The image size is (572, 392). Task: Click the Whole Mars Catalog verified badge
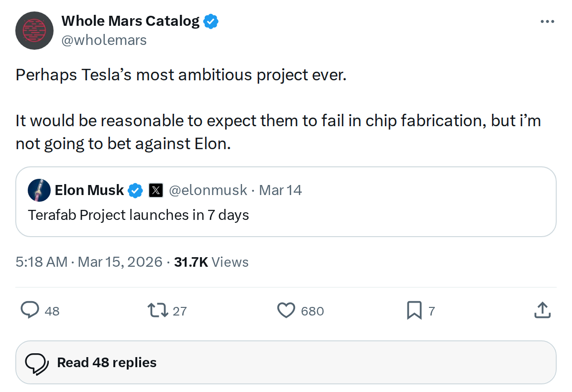point(211,22)
